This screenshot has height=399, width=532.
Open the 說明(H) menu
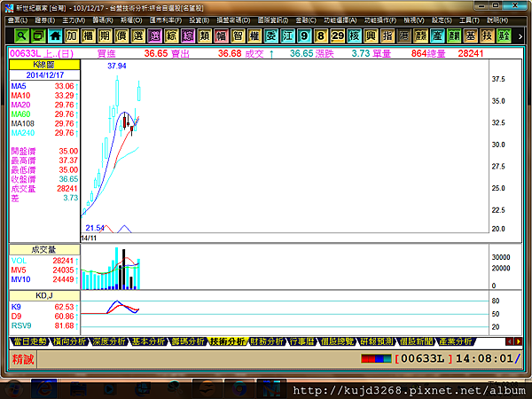[497, 20]
